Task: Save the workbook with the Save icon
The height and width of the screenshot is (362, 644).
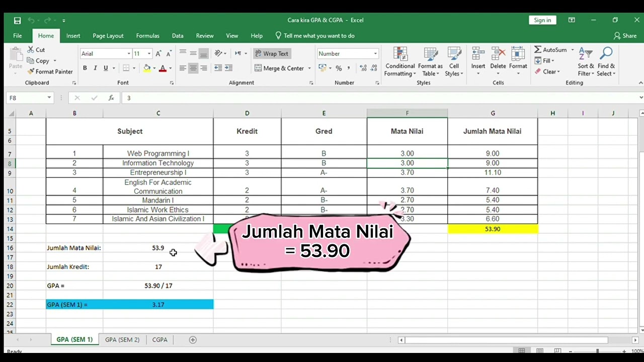Action: pyautogui.click(x=17, y=21)
